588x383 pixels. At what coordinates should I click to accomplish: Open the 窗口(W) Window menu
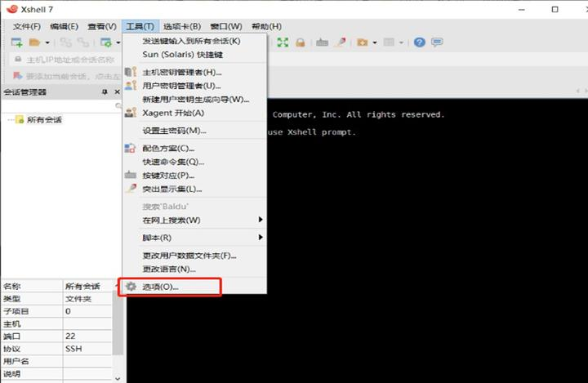pyautogui.click(x=226, y=27)
